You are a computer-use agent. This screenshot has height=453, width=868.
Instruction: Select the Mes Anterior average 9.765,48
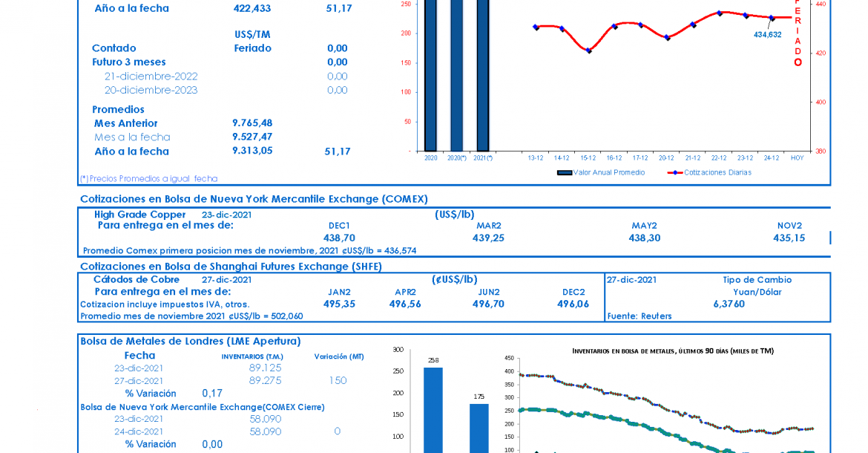252,123
